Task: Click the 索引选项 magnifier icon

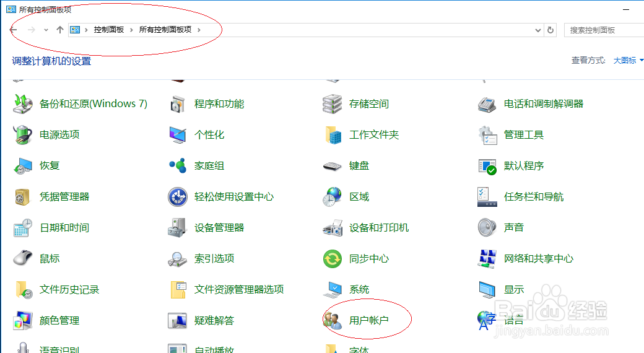Action: [x=178, y=258]
